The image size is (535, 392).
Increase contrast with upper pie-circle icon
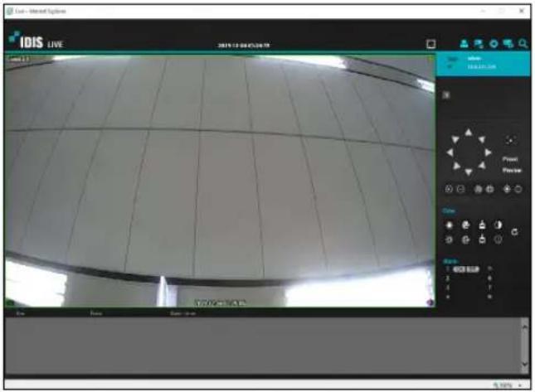tap(465, 225)
